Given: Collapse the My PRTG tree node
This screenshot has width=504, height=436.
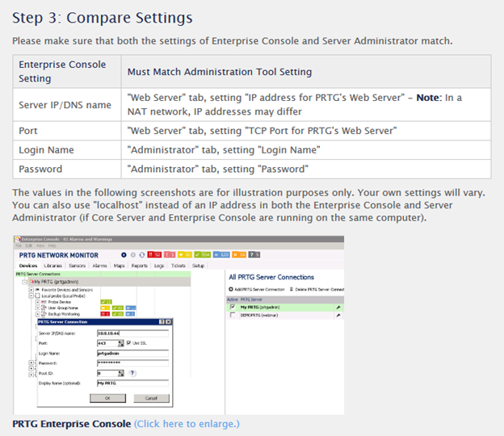Looking at the screenshot, I should (24, 281).
